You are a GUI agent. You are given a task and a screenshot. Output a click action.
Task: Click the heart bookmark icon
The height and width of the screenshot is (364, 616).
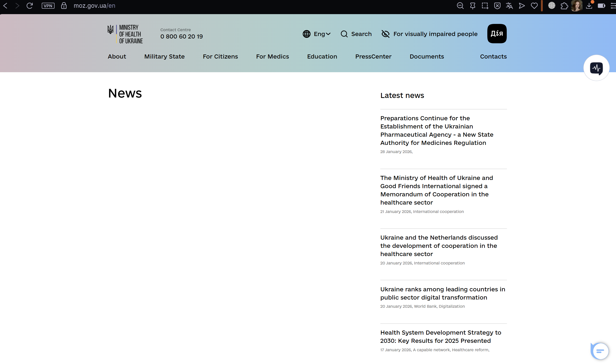(534, 6)
